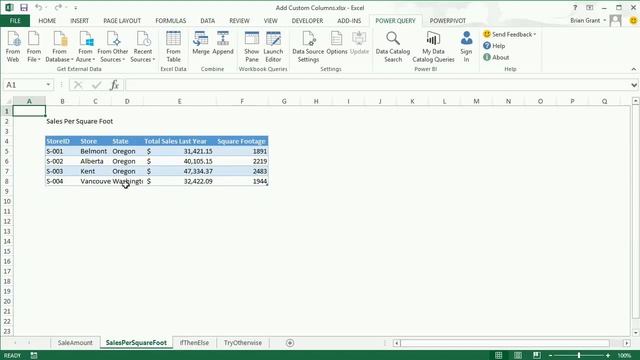Switch to Page Break Preview in status bar

pos(537,356)
